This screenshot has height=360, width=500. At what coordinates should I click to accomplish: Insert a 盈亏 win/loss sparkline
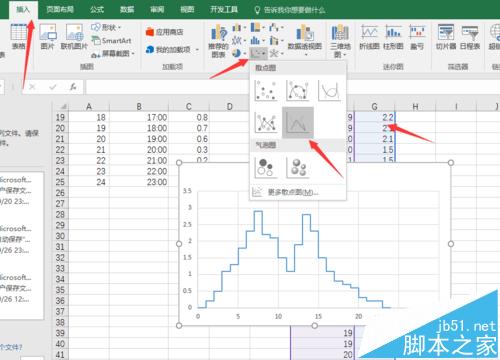pos(417,37)
